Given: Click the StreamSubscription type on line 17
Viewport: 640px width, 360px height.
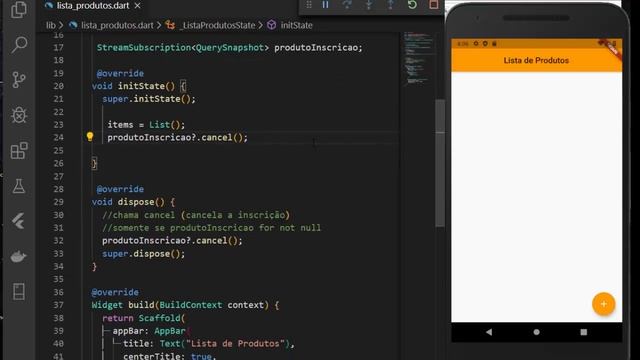Looking at the screenshot, I should pyautogui.click(x=144, y=48).
